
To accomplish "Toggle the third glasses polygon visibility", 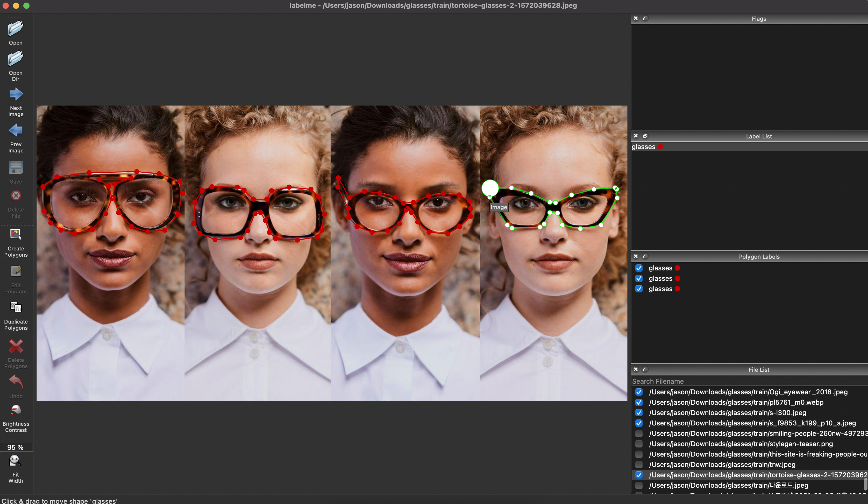I will point(639,289).
